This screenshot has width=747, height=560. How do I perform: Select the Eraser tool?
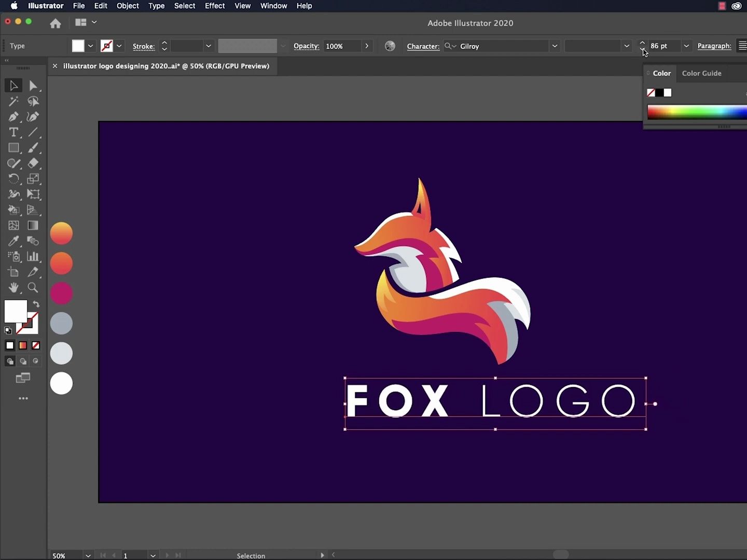tap(33, 163)
